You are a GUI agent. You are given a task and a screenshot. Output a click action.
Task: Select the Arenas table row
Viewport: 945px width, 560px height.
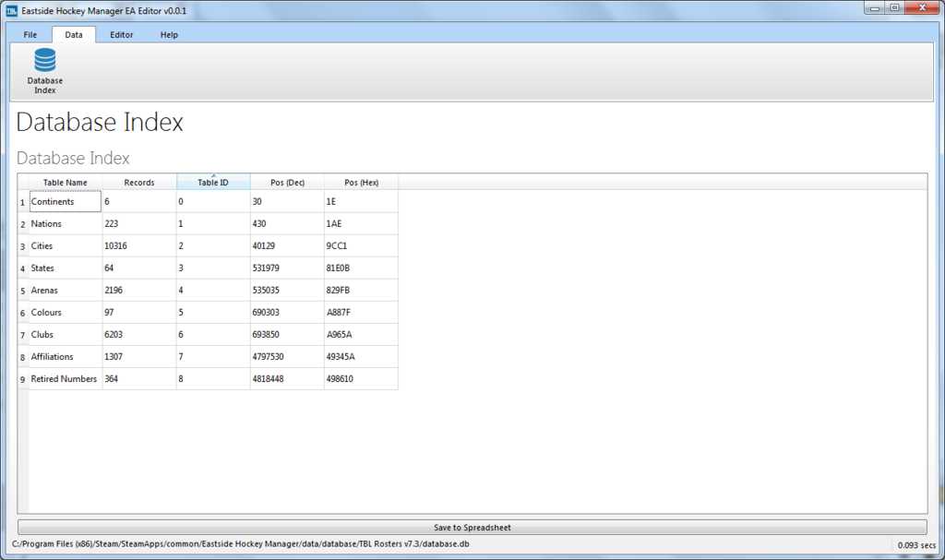[65, 290]
